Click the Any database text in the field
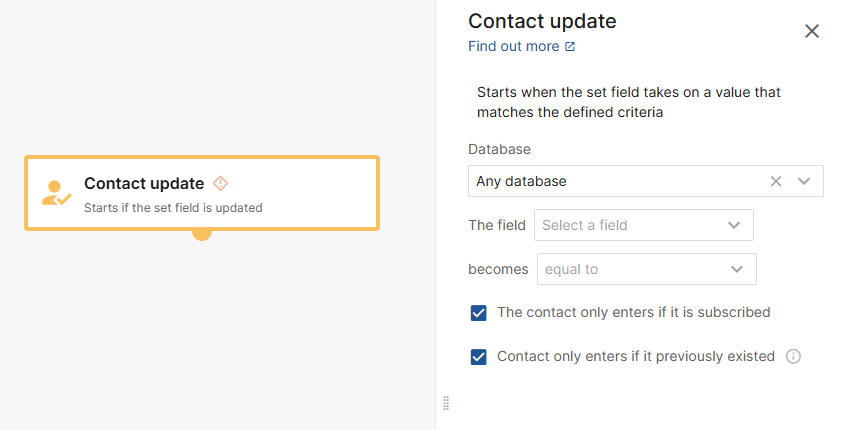843x430 pixels. click(522, 181)
